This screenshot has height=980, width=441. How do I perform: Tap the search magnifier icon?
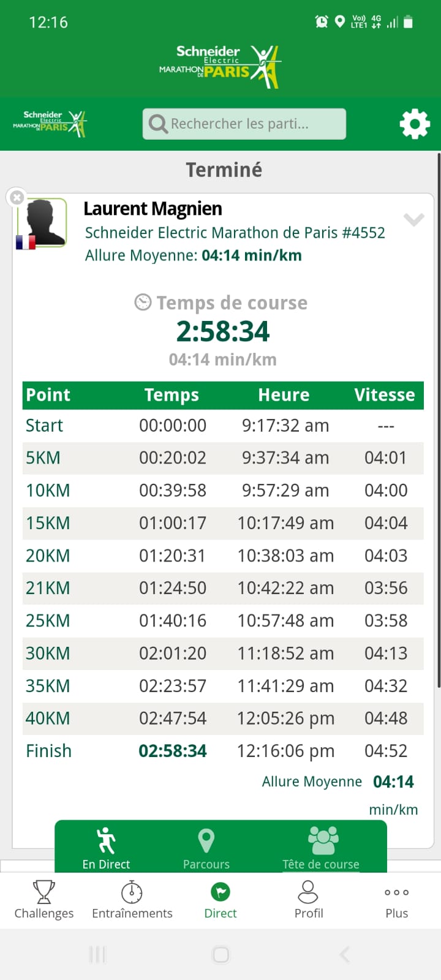(158, 124)
